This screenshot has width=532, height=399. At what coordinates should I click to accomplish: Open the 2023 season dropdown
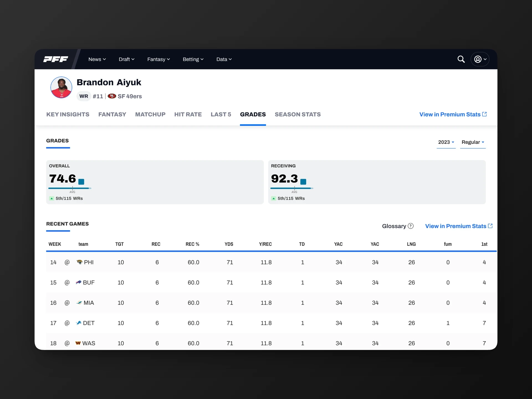pyautogui.click(x=446, y=142)
